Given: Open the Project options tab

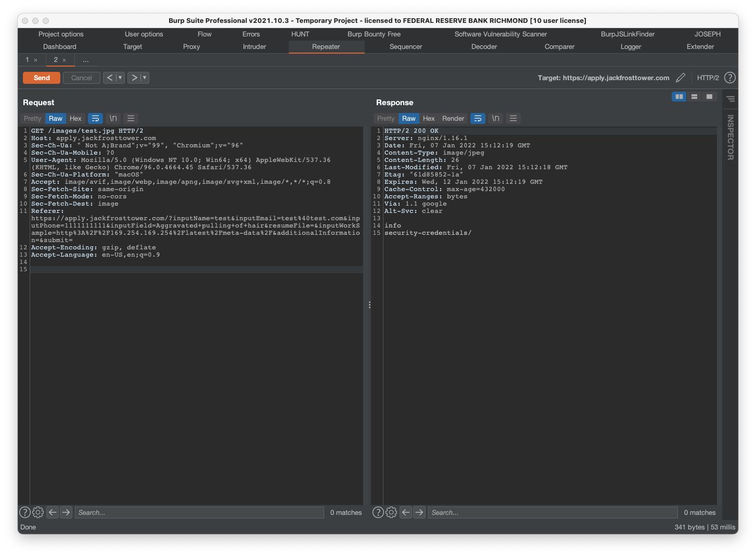Looking at the screenshot, I should (x=61, y=34).
